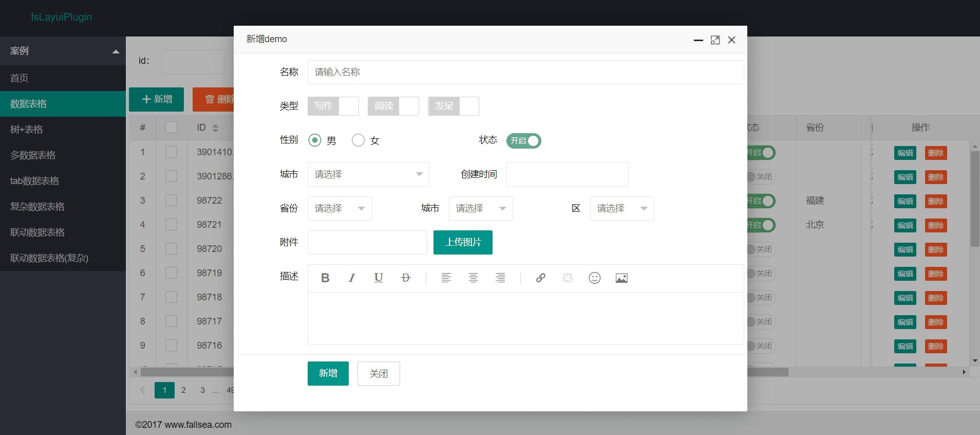980x435 pixels.
Task: Go to 首页 in the sidebar menu
Action: pos(20,78)
